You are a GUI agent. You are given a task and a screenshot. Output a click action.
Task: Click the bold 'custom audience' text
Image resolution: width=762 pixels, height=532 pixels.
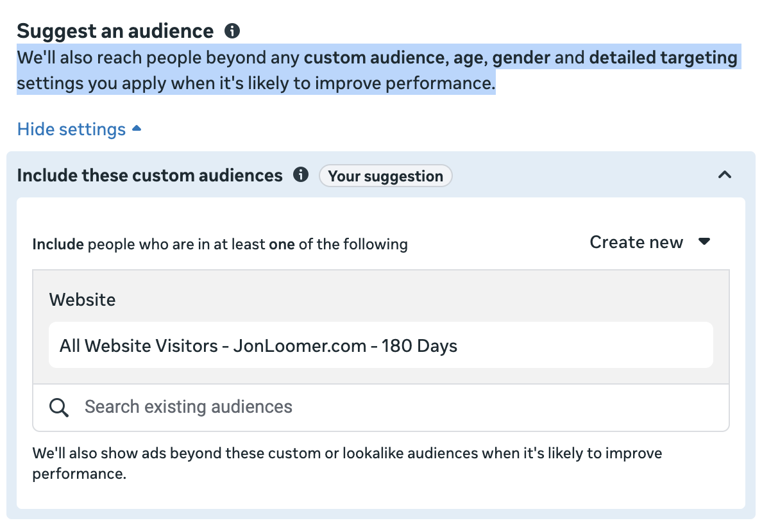(374, 58)
